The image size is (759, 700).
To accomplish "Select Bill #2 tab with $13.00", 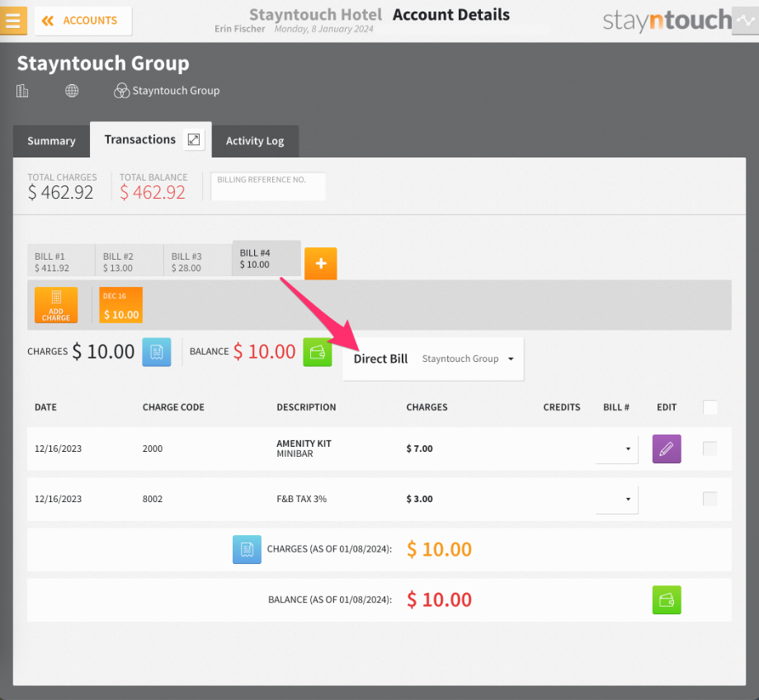I will point(130,261).
